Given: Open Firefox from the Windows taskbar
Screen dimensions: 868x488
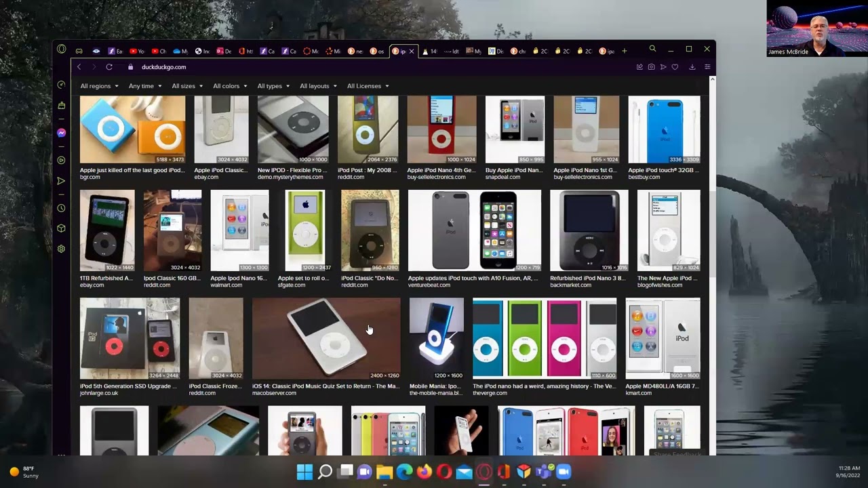Looking at the screenshot, I should pos(425,472).
